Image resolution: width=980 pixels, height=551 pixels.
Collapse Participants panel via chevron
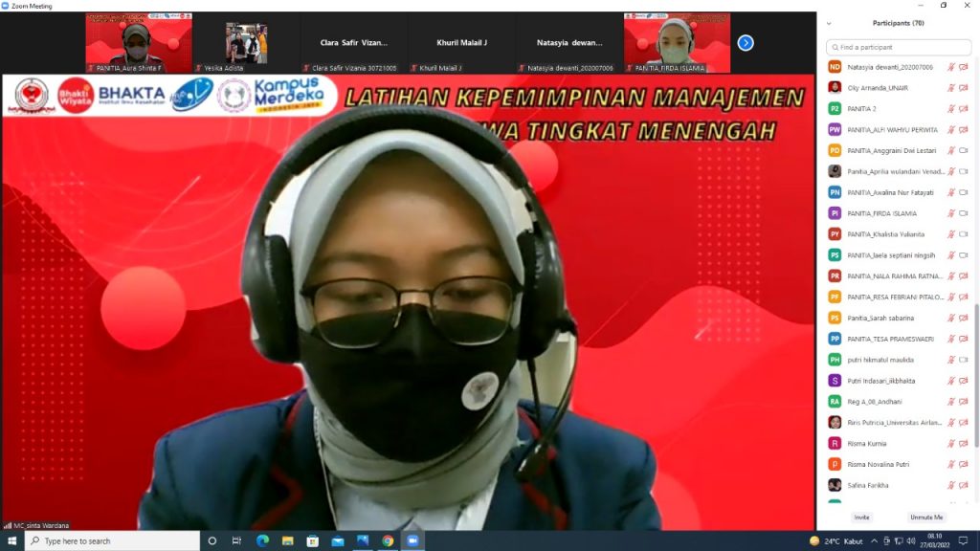829,24
